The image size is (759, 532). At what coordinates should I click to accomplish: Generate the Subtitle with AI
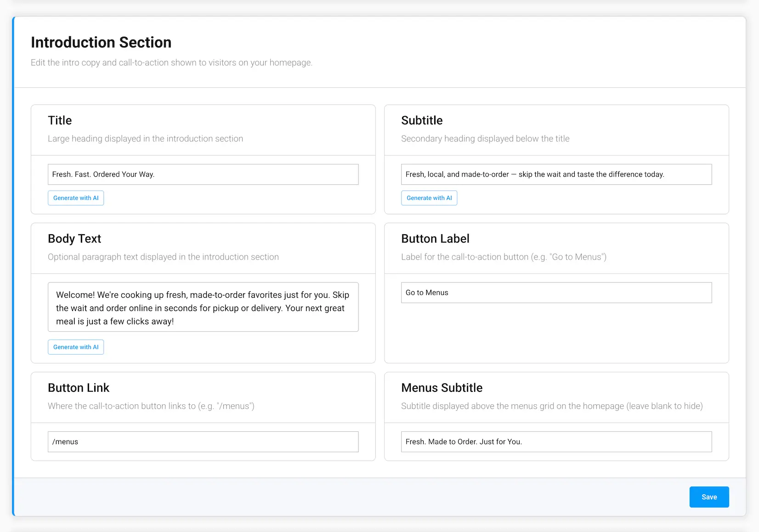(429, 198)
